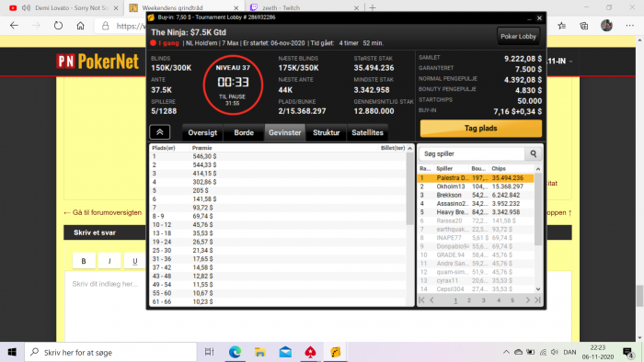This screenshot has height=362, width=644.
Task: Switch to the Struktur tab
Action: 326,132
